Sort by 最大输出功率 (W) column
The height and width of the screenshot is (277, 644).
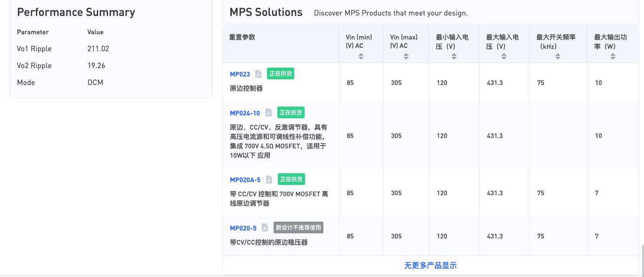(613, 56)
